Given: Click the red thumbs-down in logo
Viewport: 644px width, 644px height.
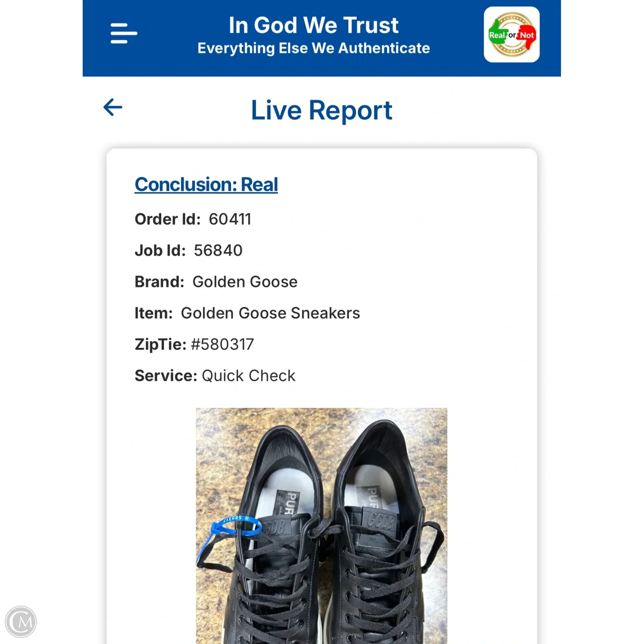Looking at the screenshot, I should pos(527,36).
